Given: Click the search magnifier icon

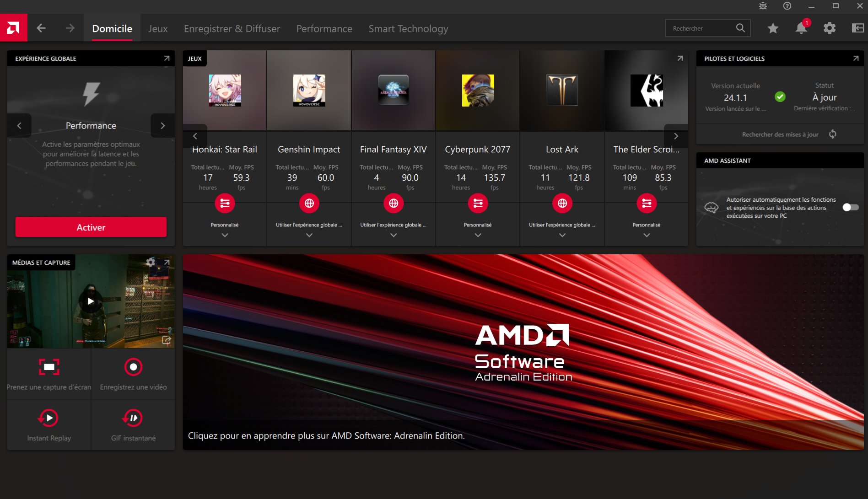Looking at the screenshot, I should pyautogui.click(x=740, y=28).
